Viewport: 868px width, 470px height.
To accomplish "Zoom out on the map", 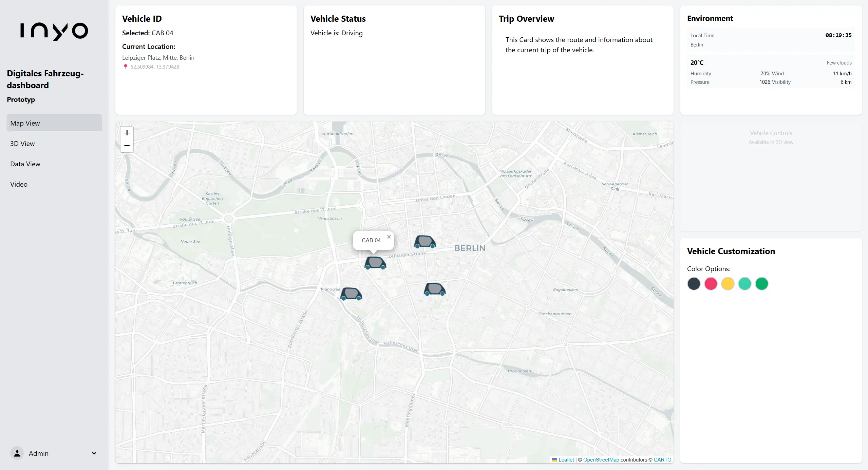I will click(127, 146).
